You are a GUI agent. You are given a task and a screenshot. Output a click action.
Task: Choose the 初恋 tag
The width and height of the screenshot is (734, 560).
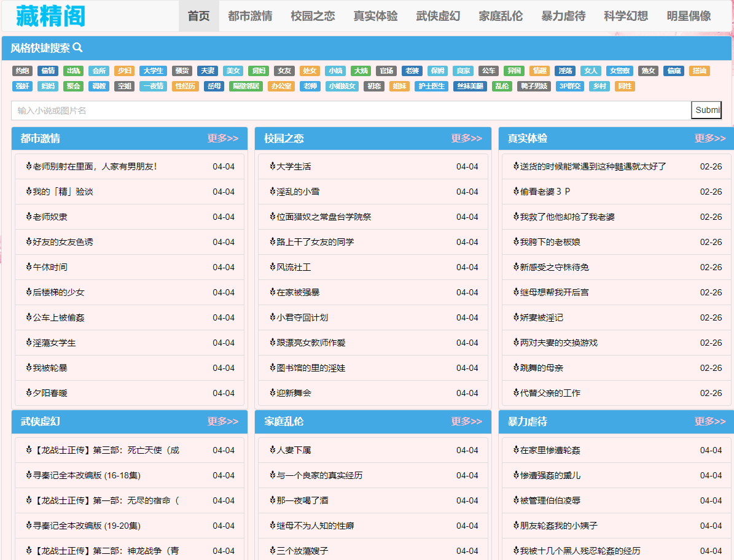[x=374, y=86]
